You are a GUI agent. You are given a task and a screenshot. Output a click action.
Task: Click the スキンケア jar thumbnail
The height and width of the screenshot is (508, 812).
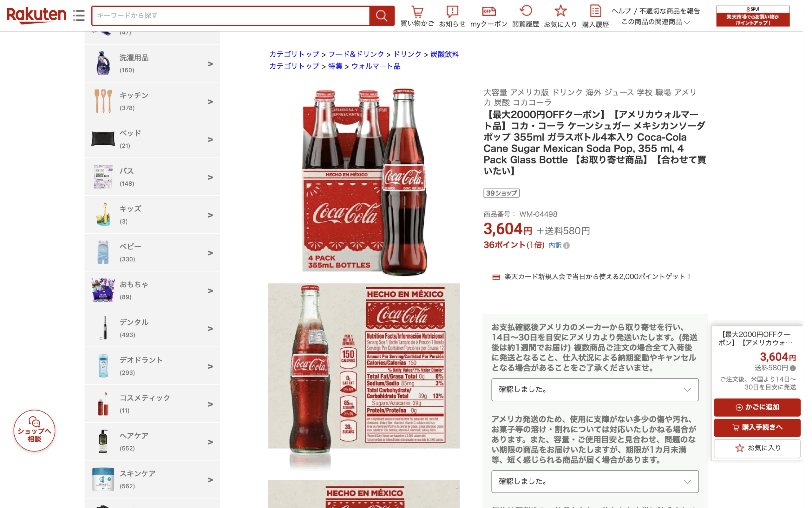coord(103,479)
